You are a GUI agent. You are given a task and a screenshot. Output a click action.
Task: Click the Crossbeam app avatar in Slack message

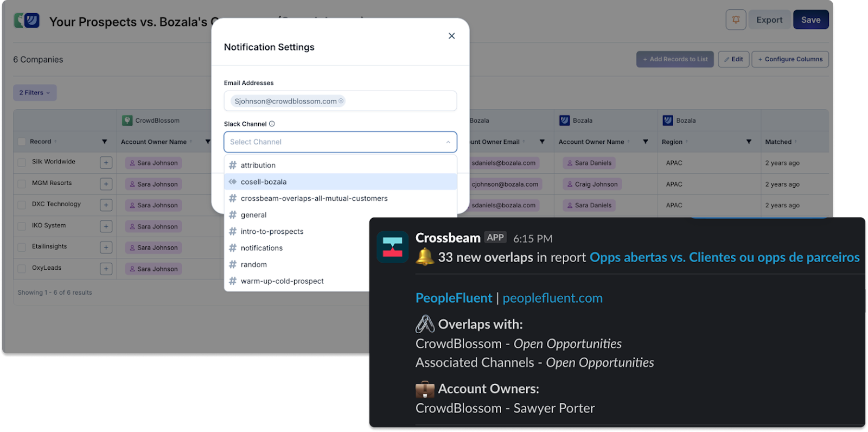[393, 247]
